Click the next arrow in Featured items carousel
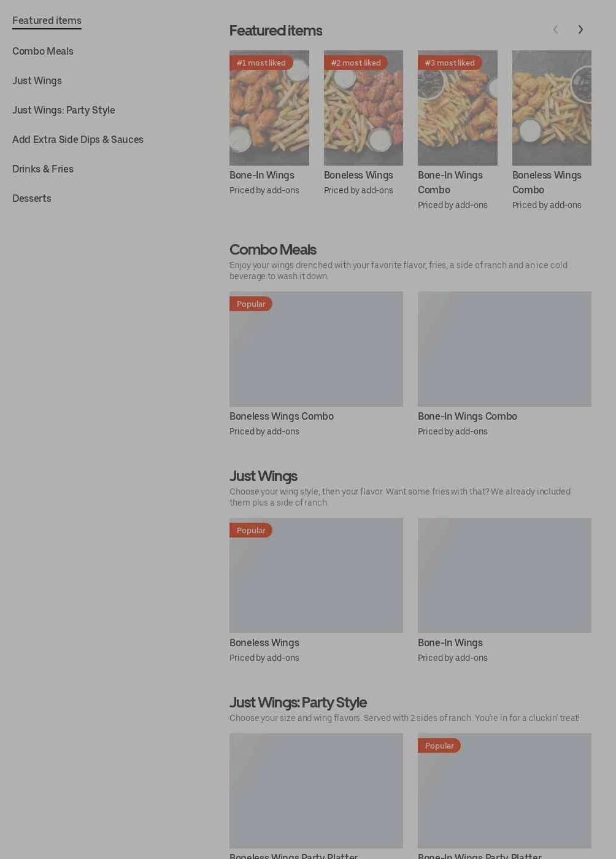Image resolution: width=616 pixels, height=859 pixels. [x=580, y=29]
